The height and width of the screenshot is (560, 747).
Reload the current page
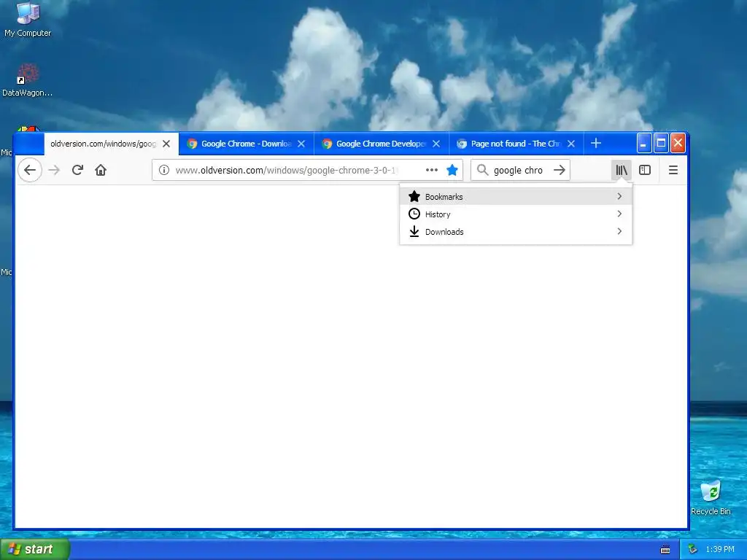coord(77,170)
